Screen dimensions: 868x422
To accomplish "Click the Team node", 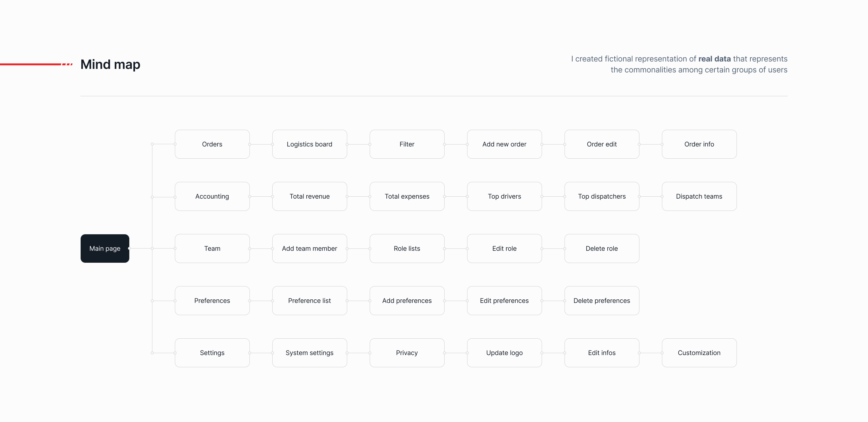I will (212, 248).
